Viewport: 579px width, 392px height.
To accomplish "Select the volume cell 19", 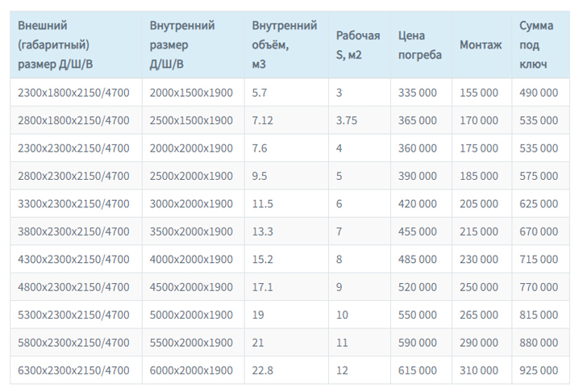I will [257, 315].
